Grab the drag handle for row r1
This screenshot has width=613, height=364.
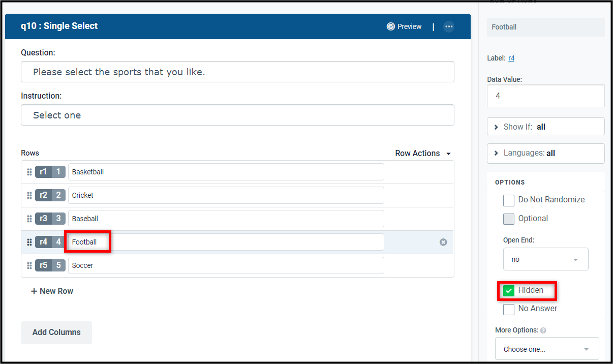[x=29, y=172]
